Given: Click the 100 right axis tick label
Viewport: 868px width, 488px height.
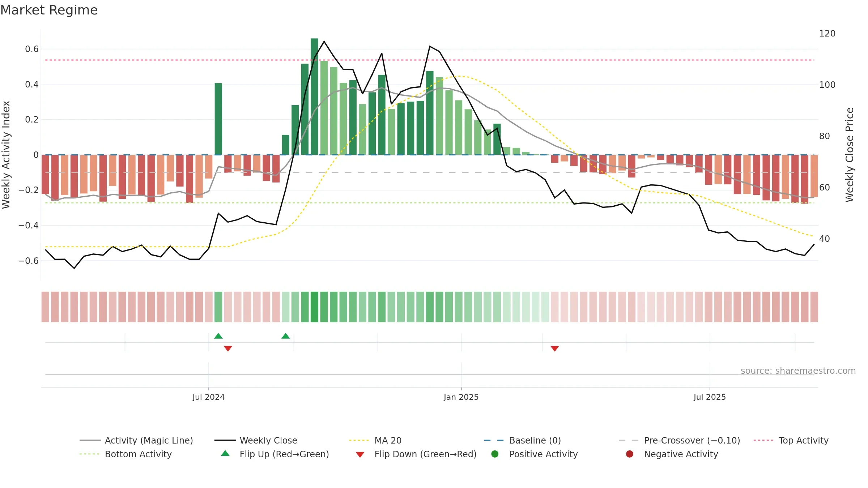Looking at the screenshot, I should [x=827, y=85].
